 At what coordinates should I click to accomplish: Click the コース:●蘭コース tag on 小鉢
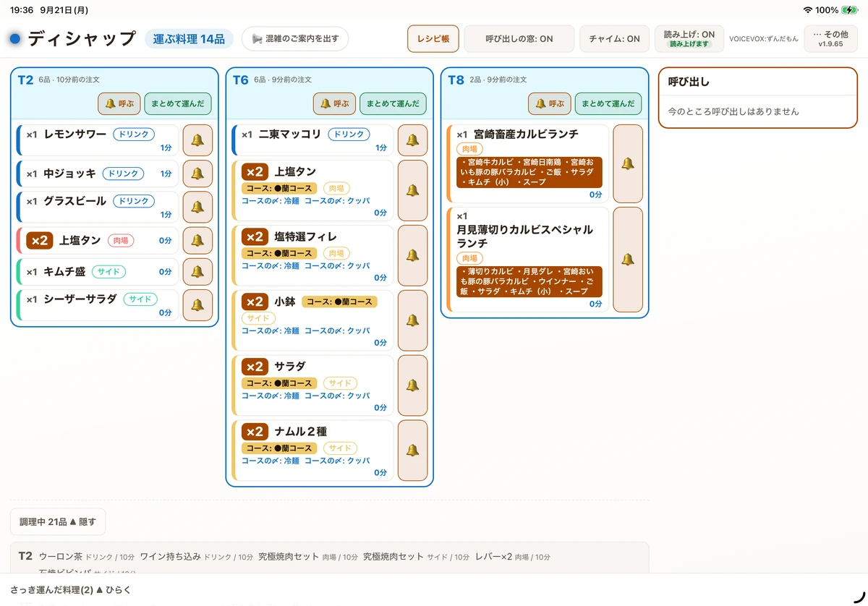[340, 302]
